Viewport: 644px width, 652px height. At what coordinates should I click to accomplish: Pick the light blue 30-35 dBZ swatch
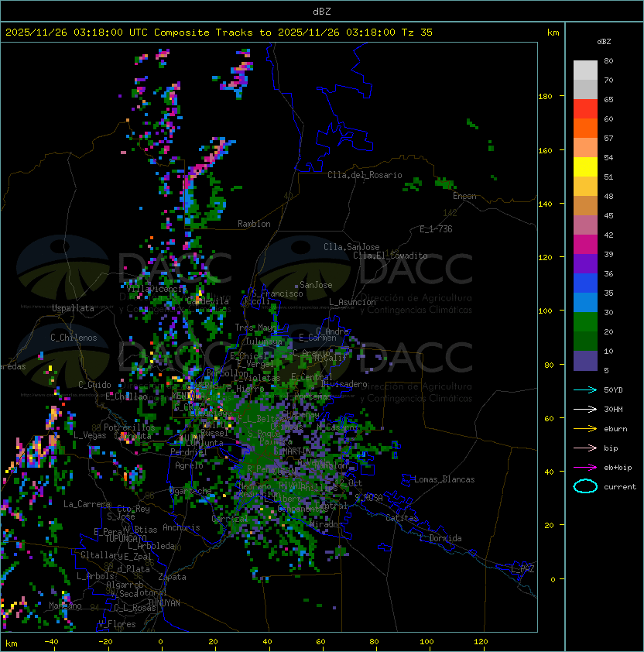tap(585, 303)
